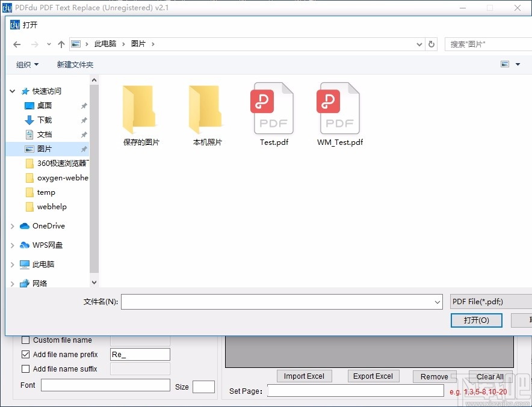Click the change view icon near the search box

(504, 64)
